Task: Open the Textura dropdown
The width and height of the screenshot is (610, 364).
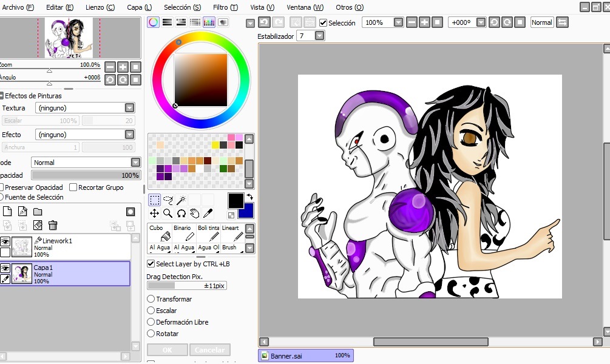Action: 129,108
